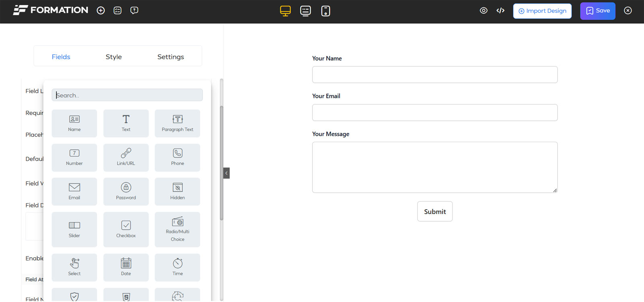644x302 pixels.
Task: Click the Your Name label
Action: click(x=327, y=58)
